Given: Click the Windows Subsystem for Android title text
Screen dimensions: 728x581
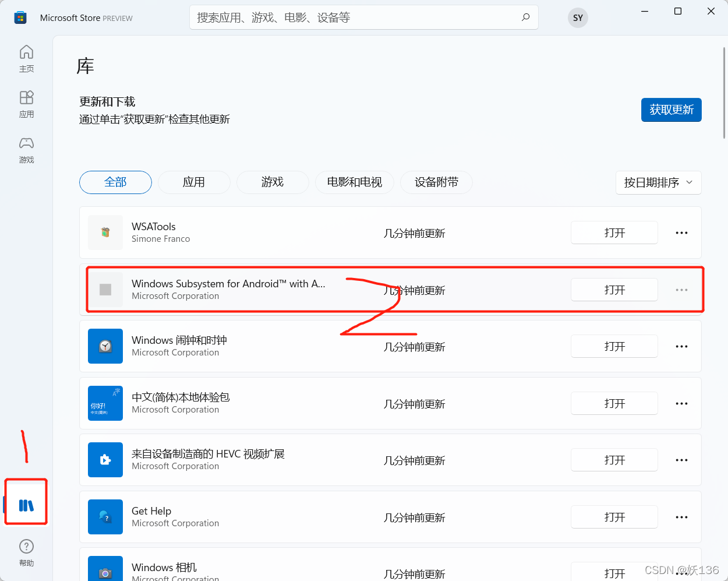Looking at the screenshot, I should point(228,284).
